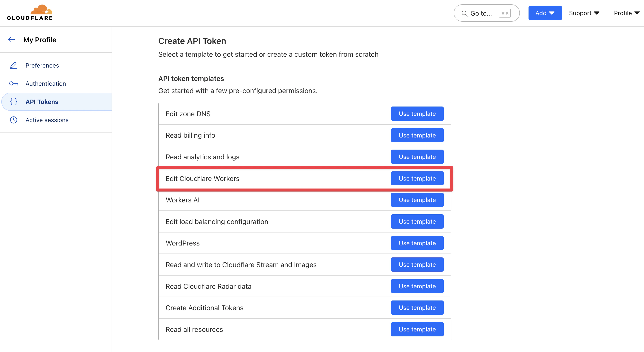Use the Workers AI template
Screen dimensions: 644x352
(x=417, y=200)
